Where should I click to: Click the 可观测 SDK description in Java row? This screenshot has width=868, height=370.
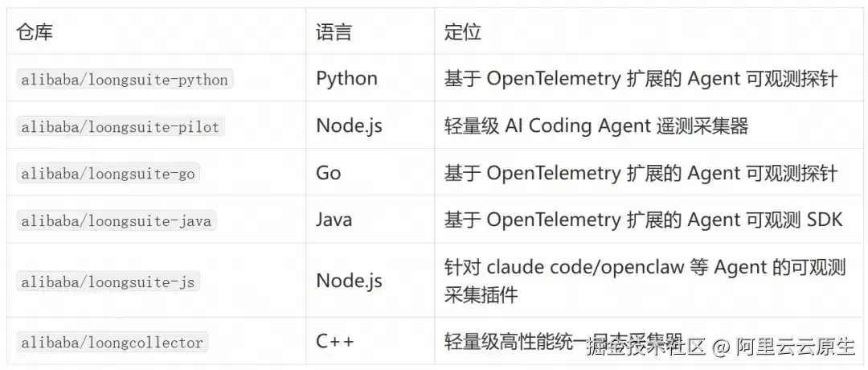pyautogui.click(x=643, y=220)
